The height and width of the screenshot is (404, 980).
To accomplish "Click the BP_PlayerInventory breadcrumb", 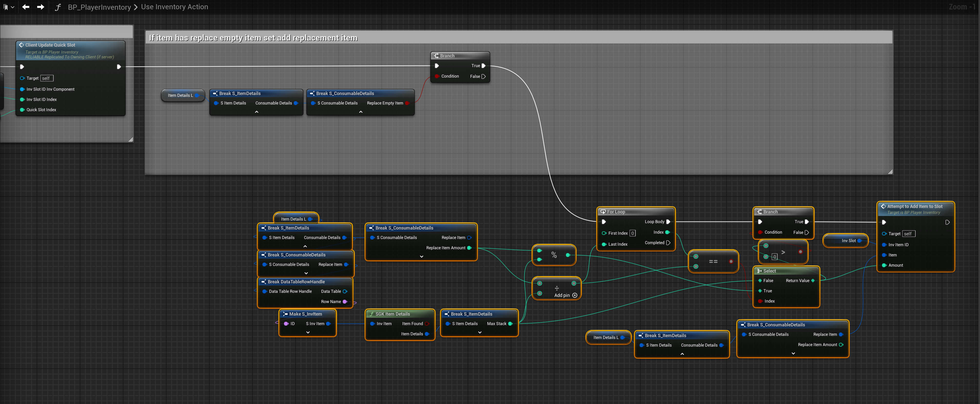I will [99, 7].
